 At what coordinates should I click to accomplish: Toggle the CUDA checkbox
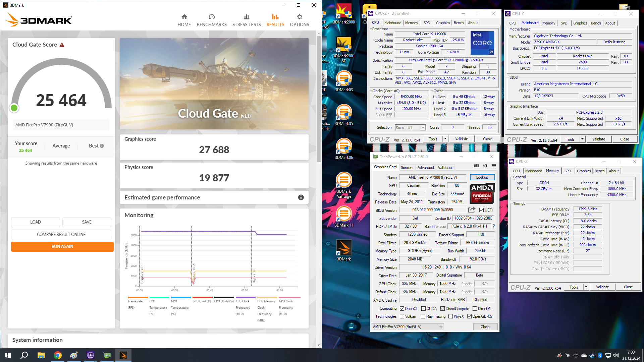[423, 309]
